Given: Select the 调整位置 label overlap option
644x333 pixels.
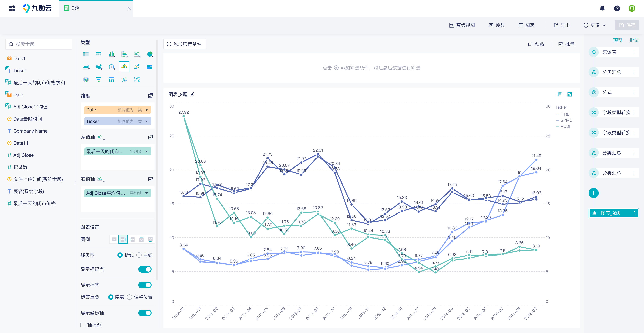Looking at the screenshot, I should click(x=129, y=297).
